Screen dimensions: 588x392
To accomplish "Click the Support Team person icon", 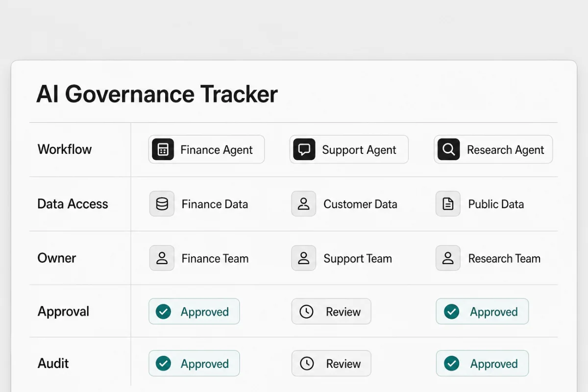I will (x=304, y=258).
